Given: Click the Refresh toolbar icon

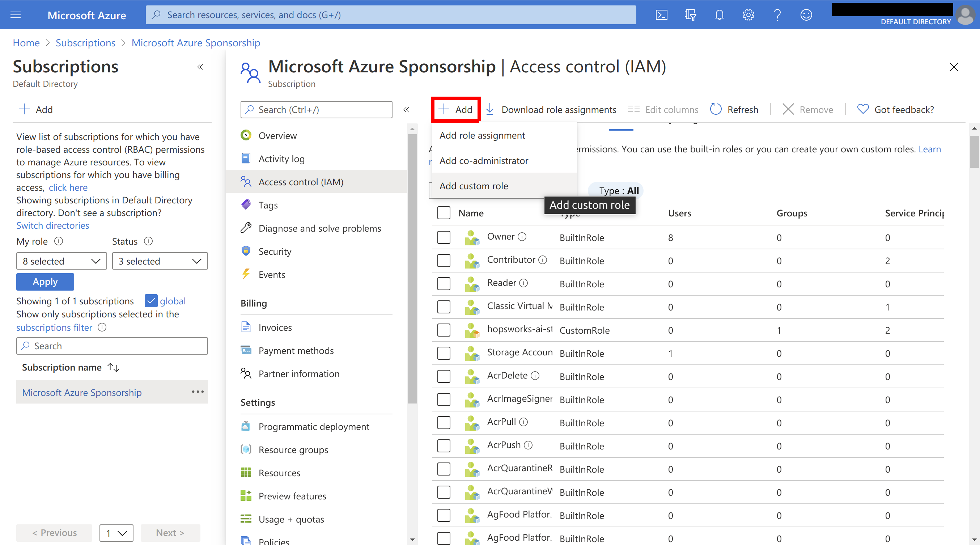Looking at the screenshot, I should [x=716, y=109].
